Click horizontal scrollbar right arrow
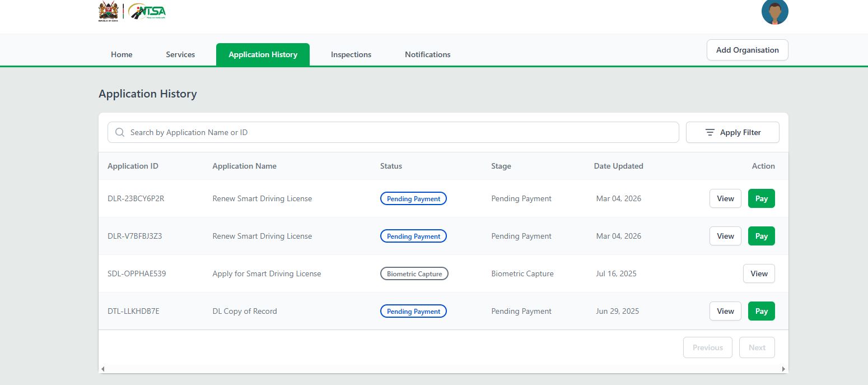 click(x=783, y=369)
